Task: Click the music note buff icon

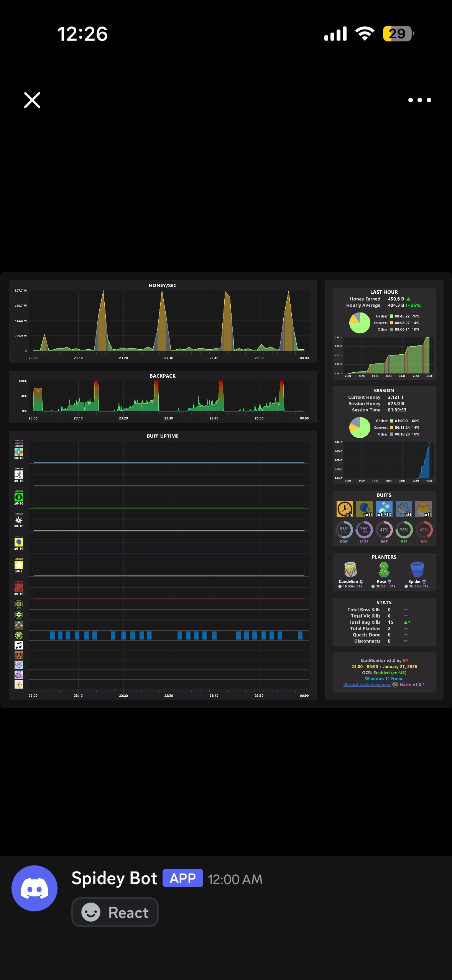Action: tap(19, 645)
